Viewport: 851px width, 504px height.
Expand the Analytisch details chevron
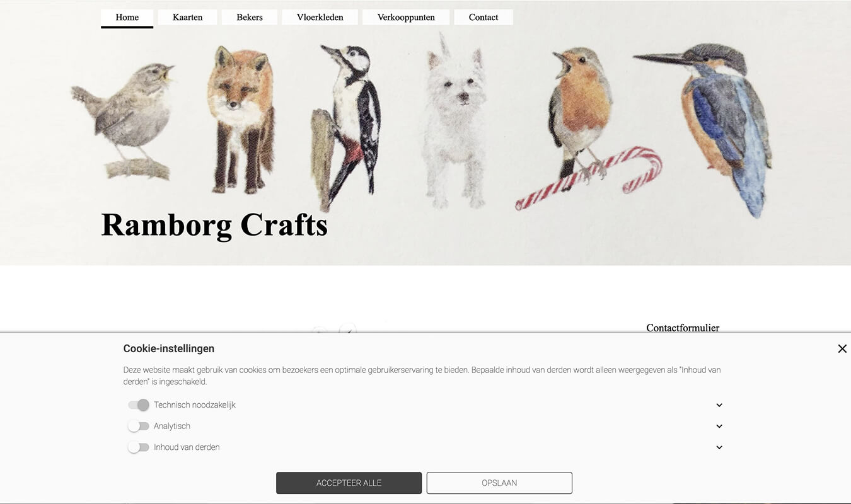point(719,427)
